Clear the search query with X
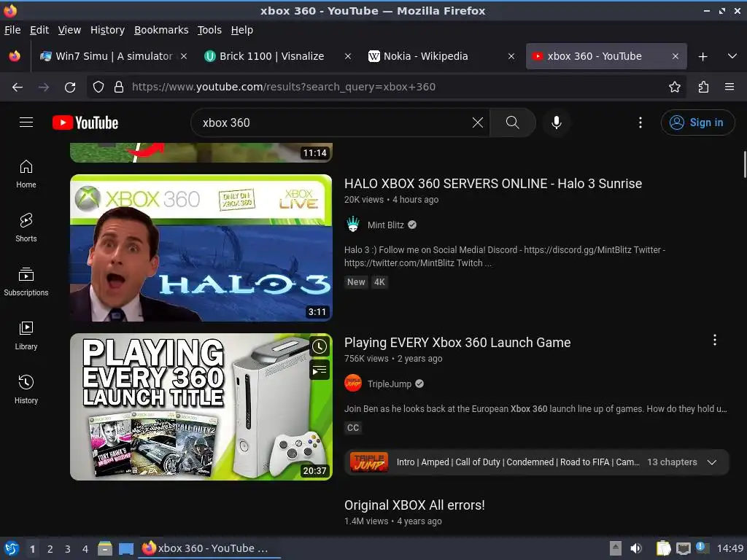The height and width of the screenshot is (560, 747). [x=477, y=122]
